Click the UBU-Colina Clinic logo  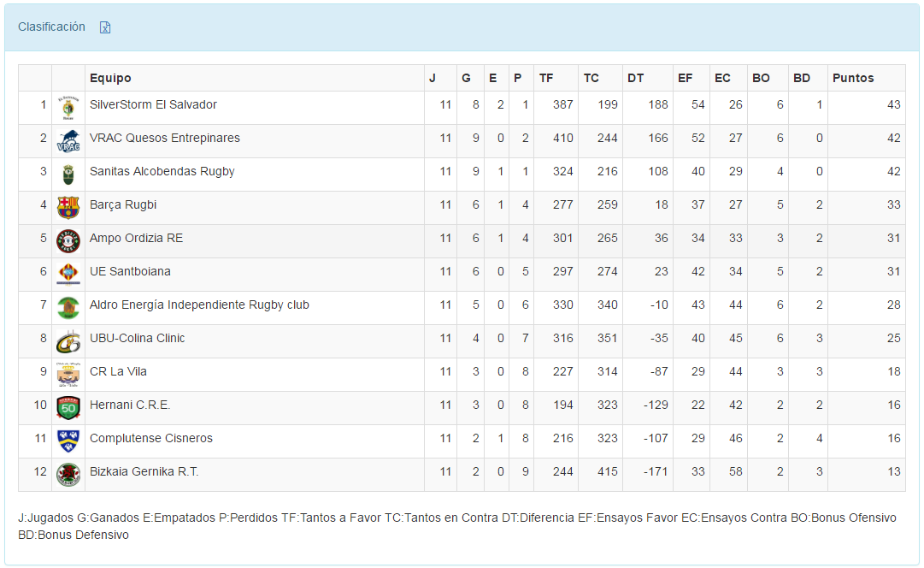[x=68, y=341]
